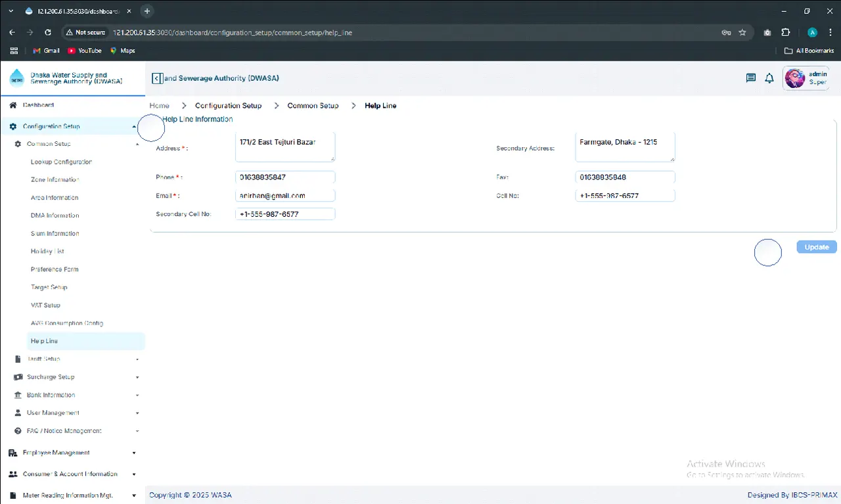Click the Update button

click(817, 247)
